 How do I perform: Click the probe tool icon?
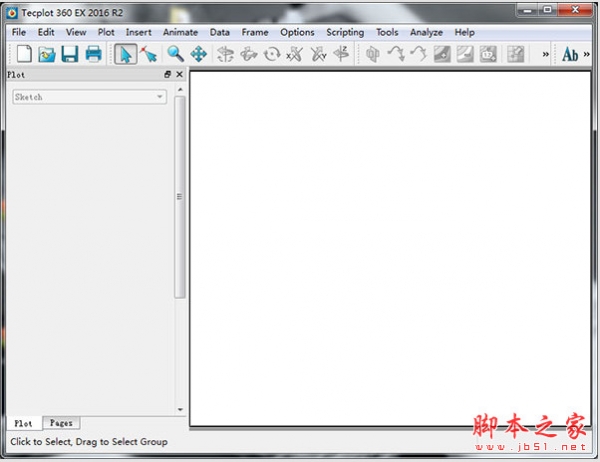(x=515, y=54)
